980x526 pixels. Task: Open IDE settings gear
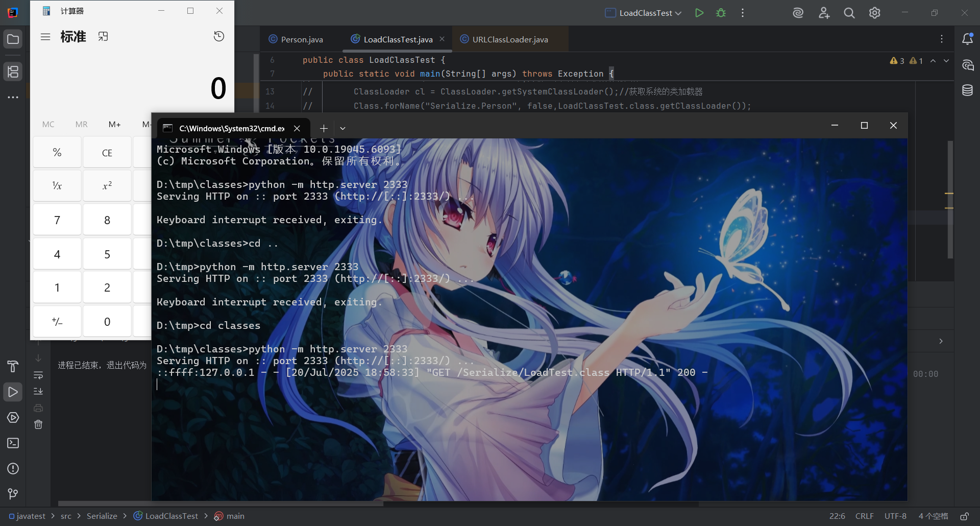pyautogui.click(x=875, y=13)
